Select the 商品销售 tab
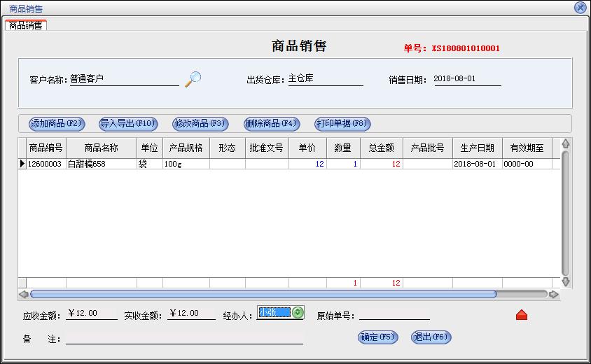 pos(25,26)
